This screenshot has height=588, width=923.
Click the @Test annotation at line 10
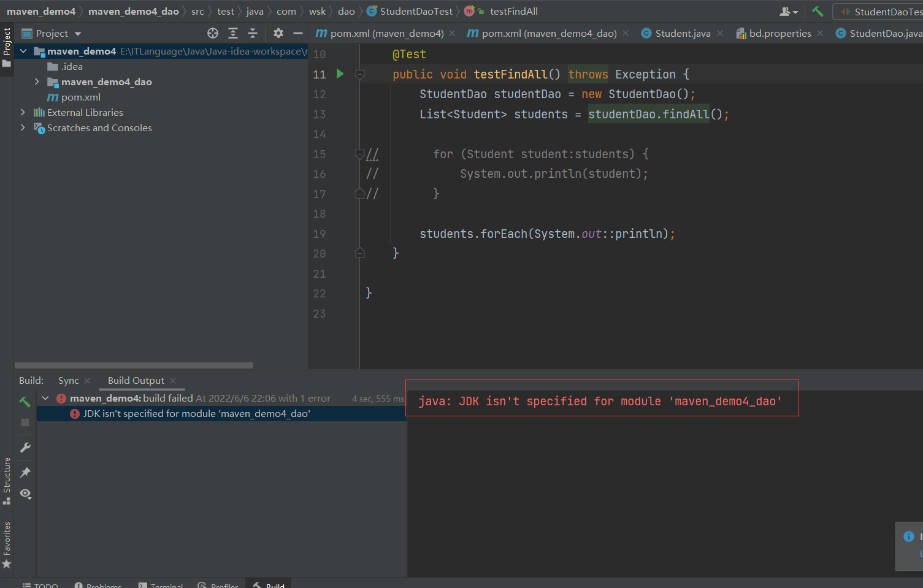(409, 55)
